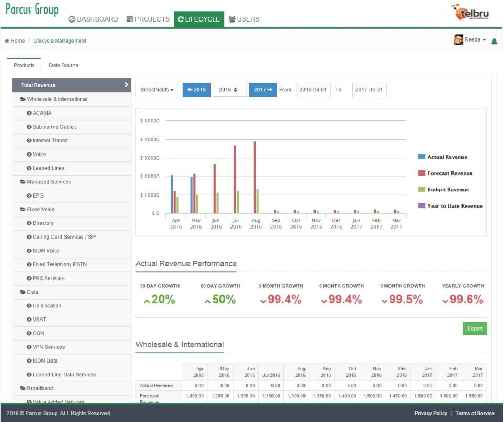Select OGN product item
Viewport: 504px width, 422px height.
(71, 334)
